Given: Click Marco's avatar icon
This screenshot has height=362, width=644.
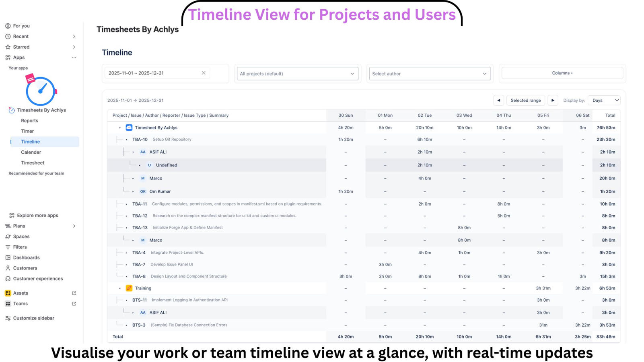Looking at the screenshot, I should tap(143, 178).
